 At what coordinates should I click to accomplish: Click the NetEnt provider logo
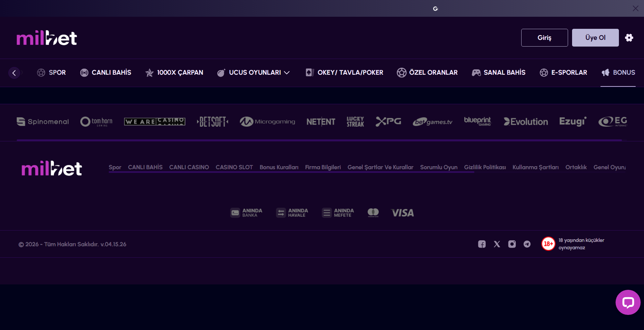coord(320,122)
